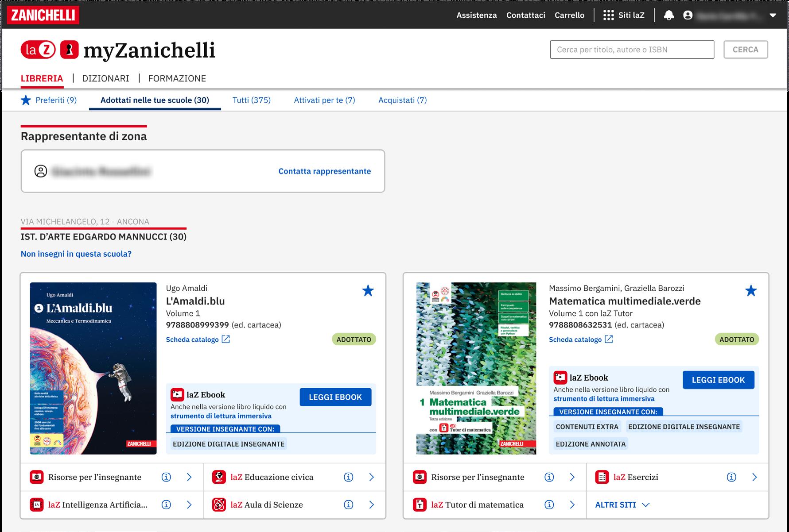Click Contatta rappresentante link
The image size is (789, 532).
click(x=325, y=171)
